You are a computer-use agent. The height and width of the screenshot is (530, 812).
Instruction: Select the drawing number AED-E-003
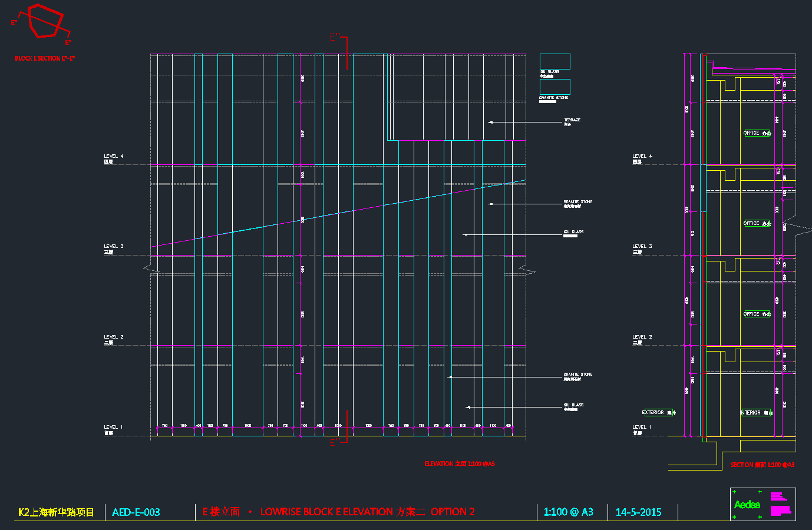(136, 512)
